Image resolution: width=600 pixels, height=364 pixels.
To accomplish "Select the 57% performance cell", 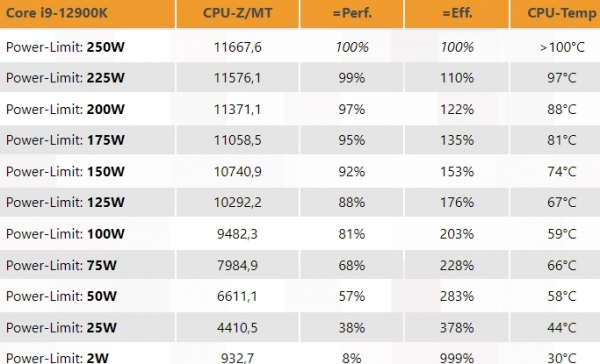I will tap(352, 296).
